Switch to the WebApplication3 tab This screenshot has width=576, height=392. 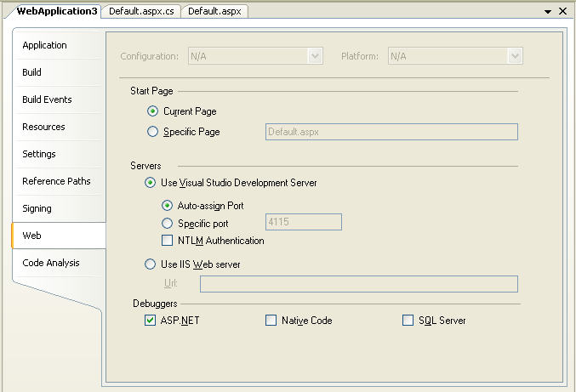(56, 11)
